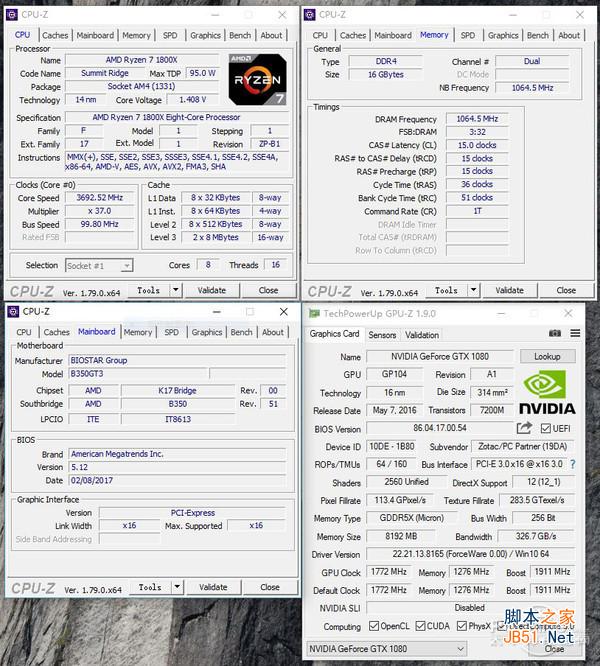
Task: Click the processor name field AMD Ryzen 7 1800X
Action: (141, 60)
